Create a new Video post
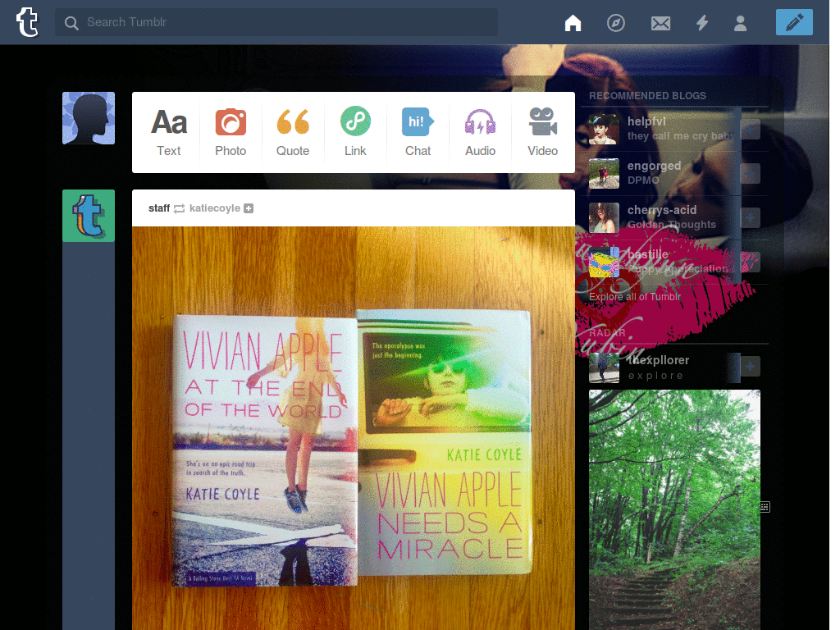The height and width of the screenshot is (630, 840). [543, 132]
